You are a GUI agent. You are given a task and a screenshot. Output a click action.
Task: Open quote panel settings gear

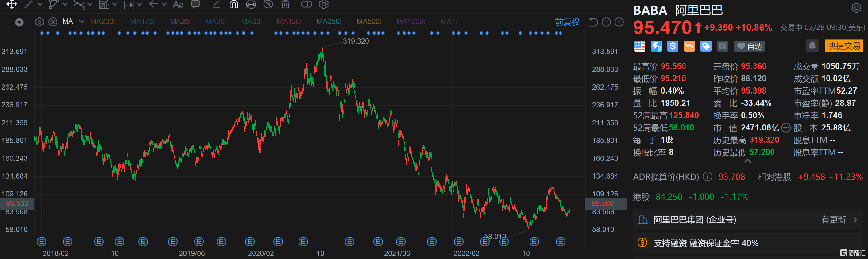(x=856, y=8)
